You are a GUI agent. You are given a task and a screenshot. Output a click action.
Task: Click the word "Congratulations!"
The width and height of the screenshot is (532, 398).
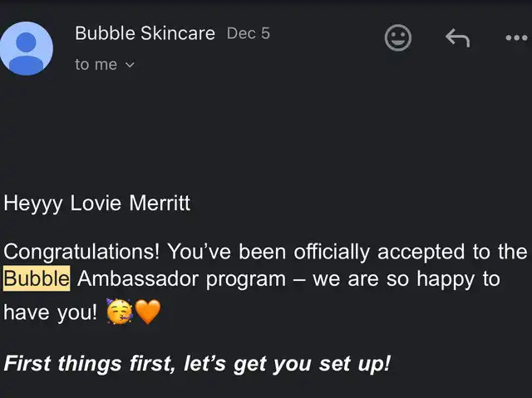pos(81,253)
